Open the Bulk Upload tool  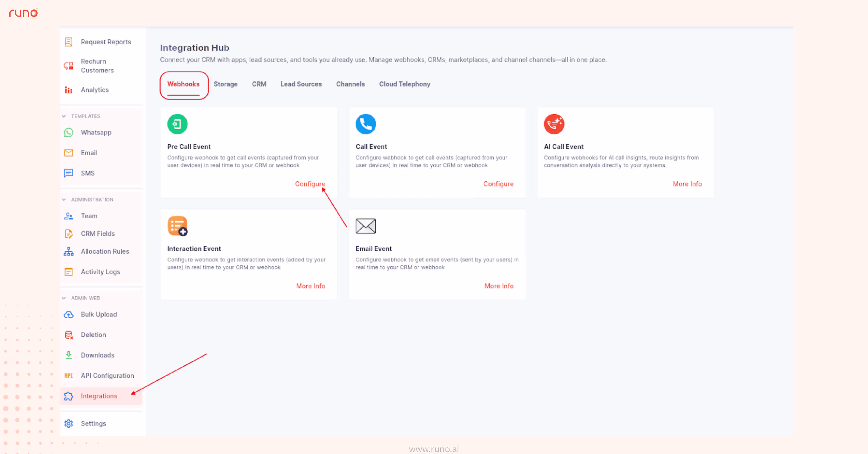pyautogui.click(x=98, y=314)
